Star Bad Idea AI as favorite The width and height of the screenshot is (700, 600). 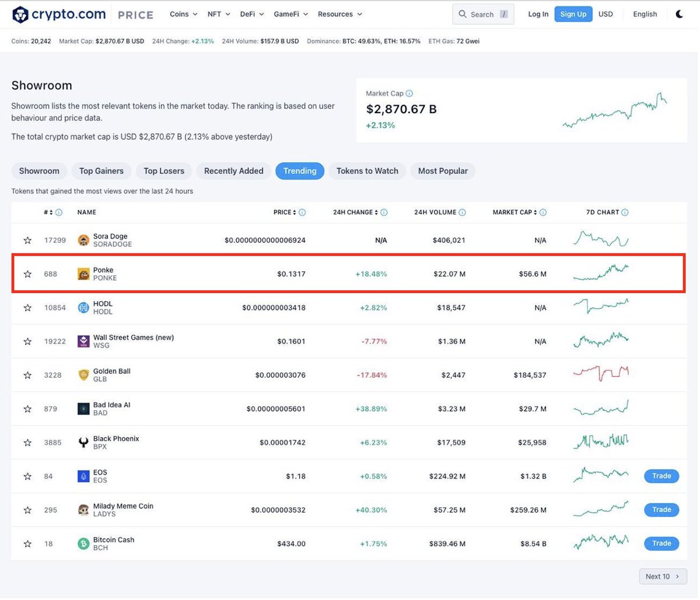[x=27, y=409]
